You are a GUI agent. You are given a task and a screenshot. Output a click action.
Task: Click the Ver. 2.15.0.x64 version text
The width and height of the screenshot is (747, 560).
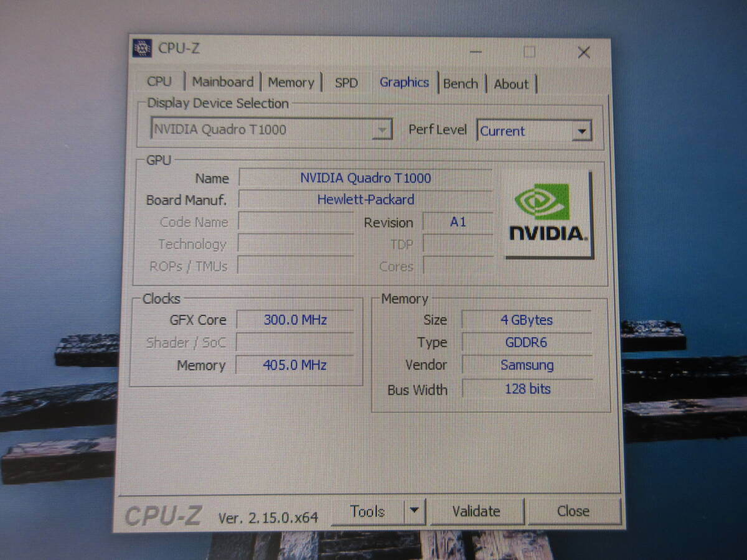tap(268, 517)
